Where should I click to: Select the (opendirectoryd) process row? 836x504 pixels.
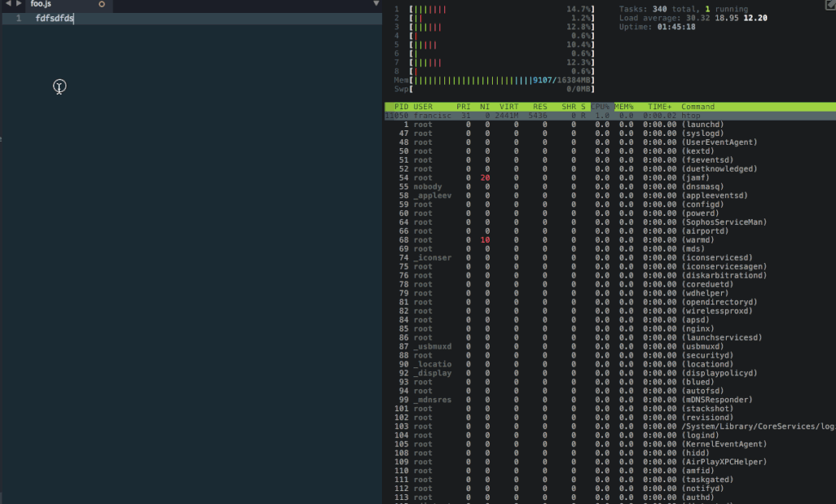point(610,302)
